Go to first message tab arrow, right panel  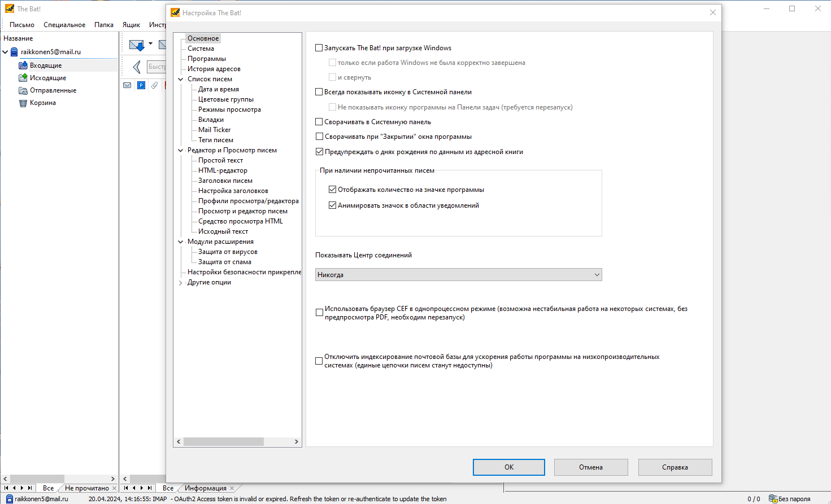point(126,488)
